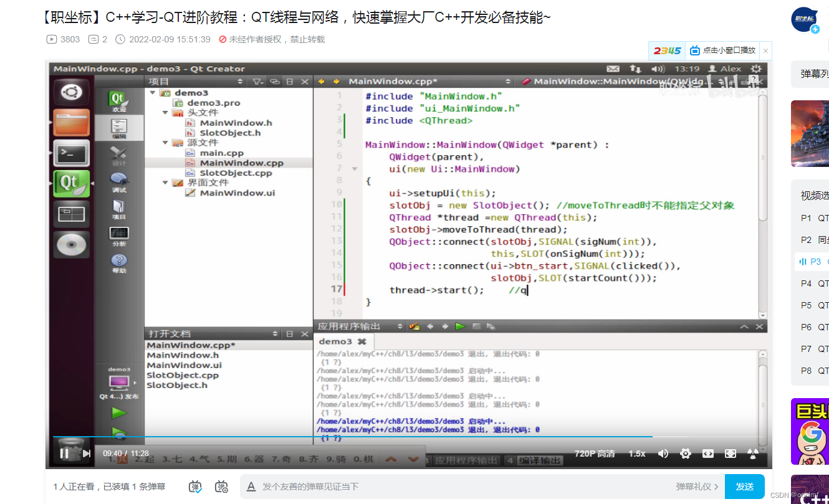Open disc icon in Ubuntu launcher

coord(70,245)
